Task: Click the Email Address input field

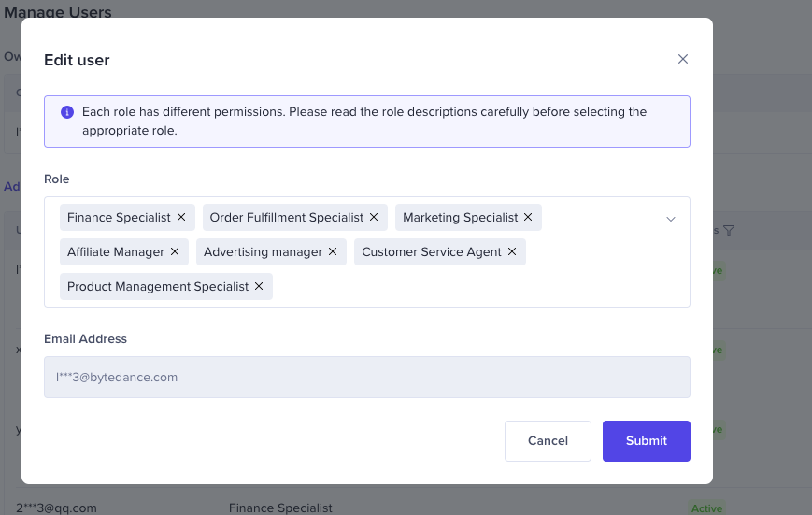Action: point(366,378)
